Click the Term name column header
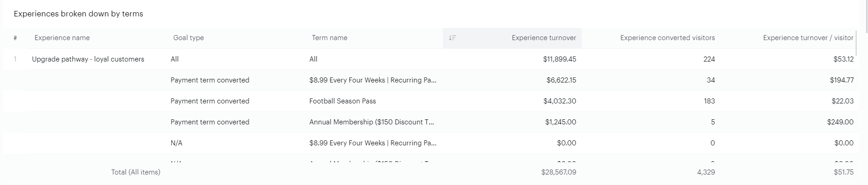 [x=329, y=38]
